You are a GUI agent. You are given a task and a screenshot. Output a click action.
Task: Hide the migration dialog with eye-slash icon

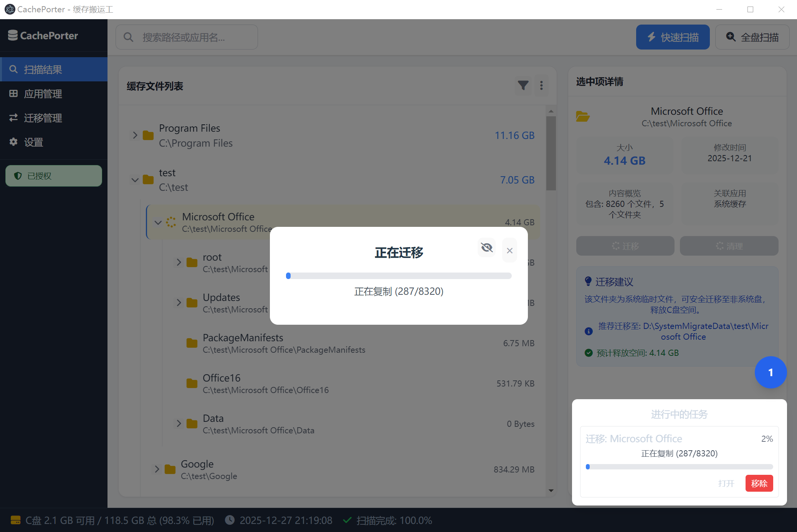[486, 248]
